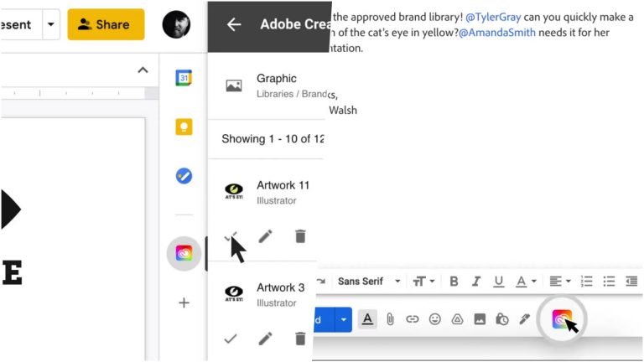644x362 pixels.
Task: Collapse the toolbar with the up chevron
Action: coord(143,70)
